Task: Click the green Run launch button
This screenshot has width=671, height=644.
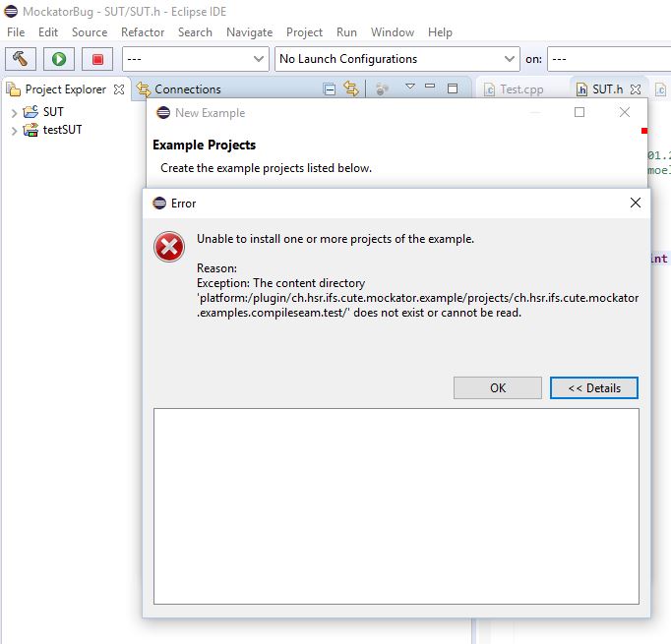Action: click(x=59, y=59)
